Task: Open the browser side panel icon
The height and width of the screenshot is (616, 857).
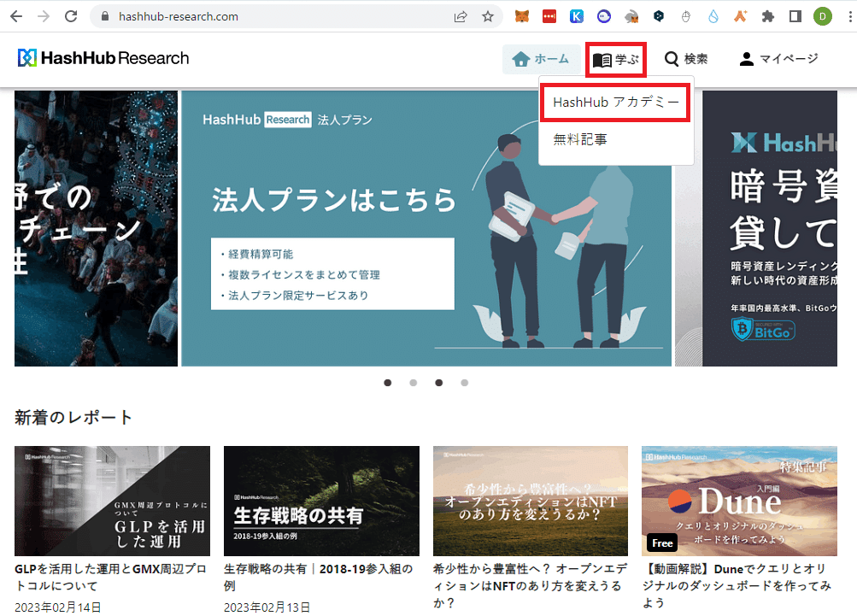Action: [795, 15]
